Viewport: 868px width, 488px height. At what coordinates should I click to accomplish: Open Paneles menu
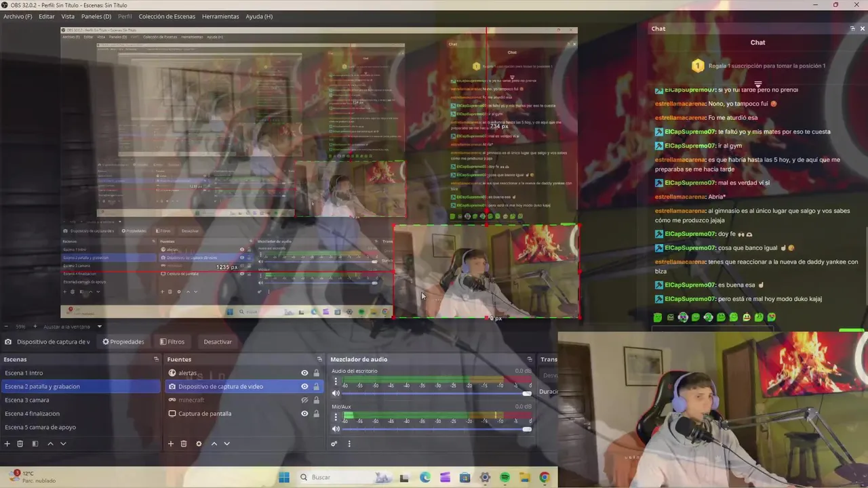(96, 16)
